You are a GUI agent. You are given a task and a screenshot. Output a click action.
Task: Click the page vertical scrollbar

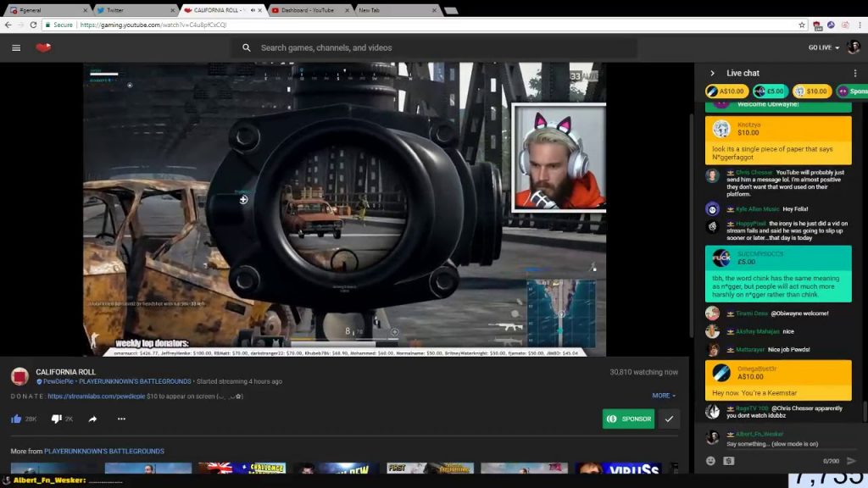click(x=690, y=224)
